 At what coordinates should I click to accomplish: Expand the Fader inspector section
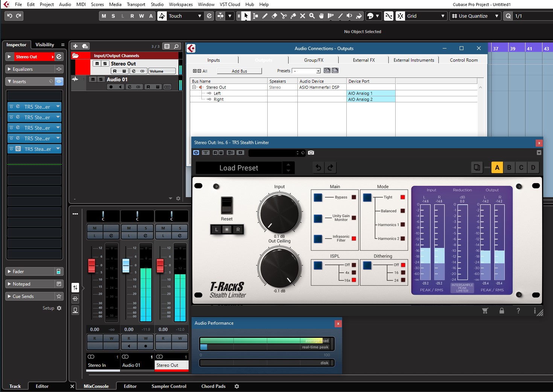click(x=30, y=272)
